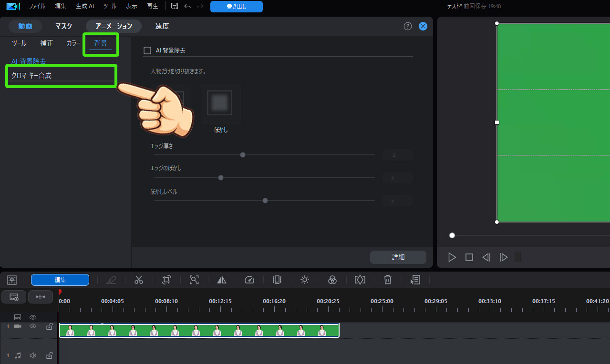Click the Add Track icon above timeline
The image size is (610, 364).
(x=13, y=296)
